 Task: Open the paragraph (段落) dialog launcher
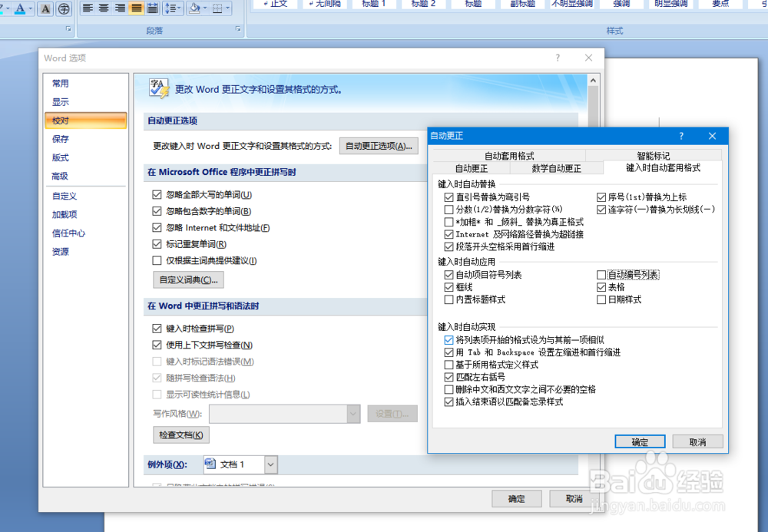[x=239, y=29]
